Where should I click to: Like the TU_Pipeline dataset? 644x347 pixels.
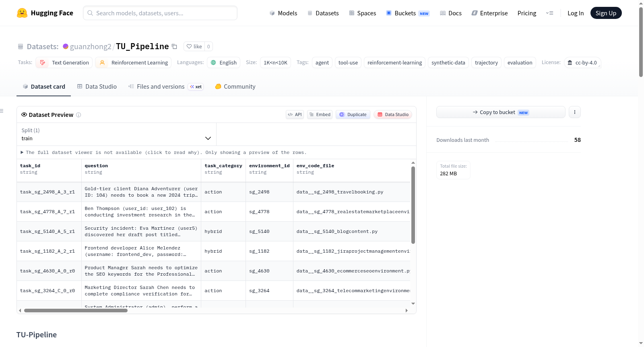[194, 46]
